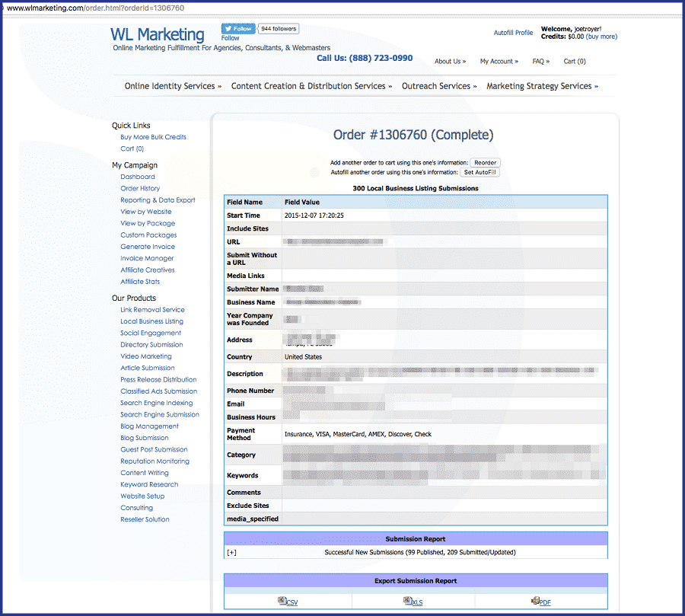
Task: Open Reseller Solution product
Action: tap(145, 519)
